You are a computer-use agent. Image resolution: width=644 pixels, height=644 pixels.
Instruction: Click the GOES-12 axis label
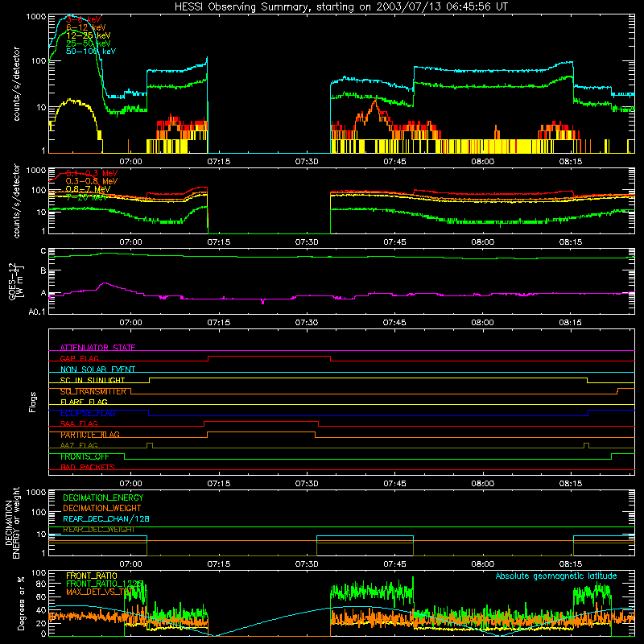tap(16, 281)
